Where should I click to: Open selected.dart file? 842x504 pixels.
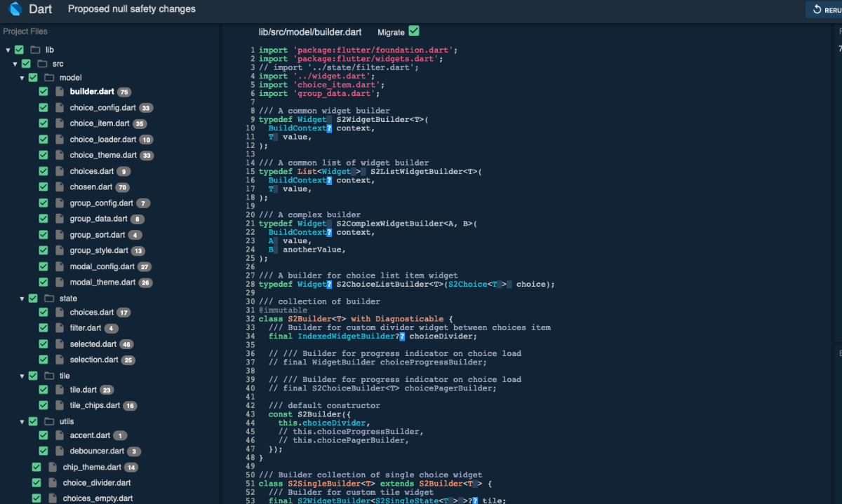(x=93, y=344)
